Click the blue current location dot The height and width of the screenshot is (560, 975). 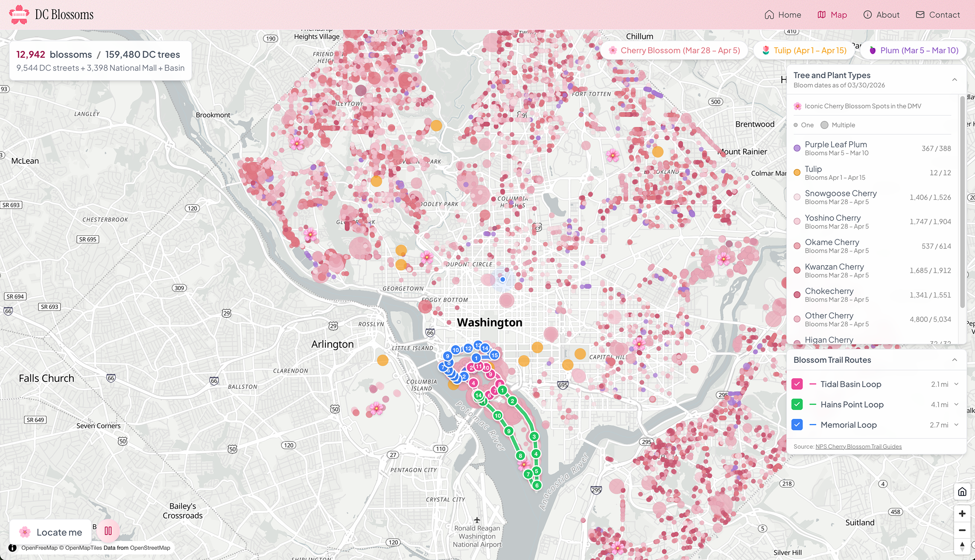(502, 279)
